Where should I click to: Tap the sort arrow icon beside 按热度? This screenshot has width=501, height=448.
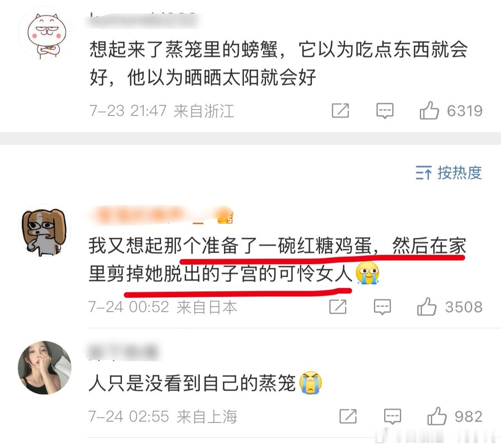point(424,173)
